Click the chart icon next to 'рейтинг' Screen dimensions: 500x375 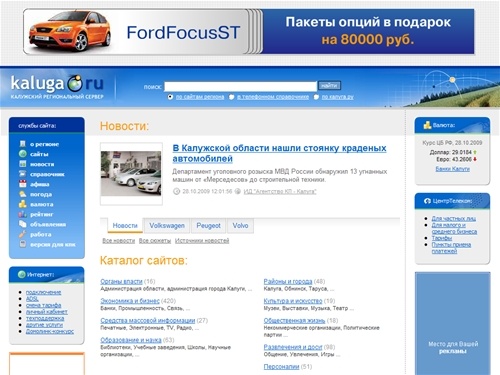pos(23,214)
